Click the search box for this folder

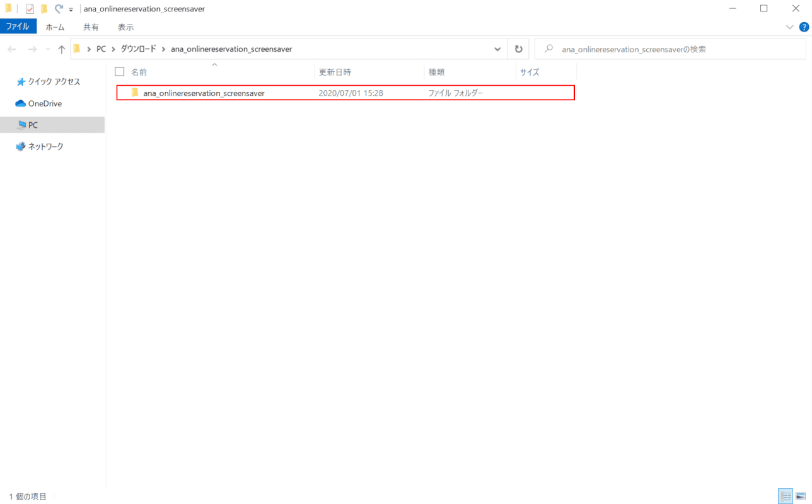[x=670, y=49]
